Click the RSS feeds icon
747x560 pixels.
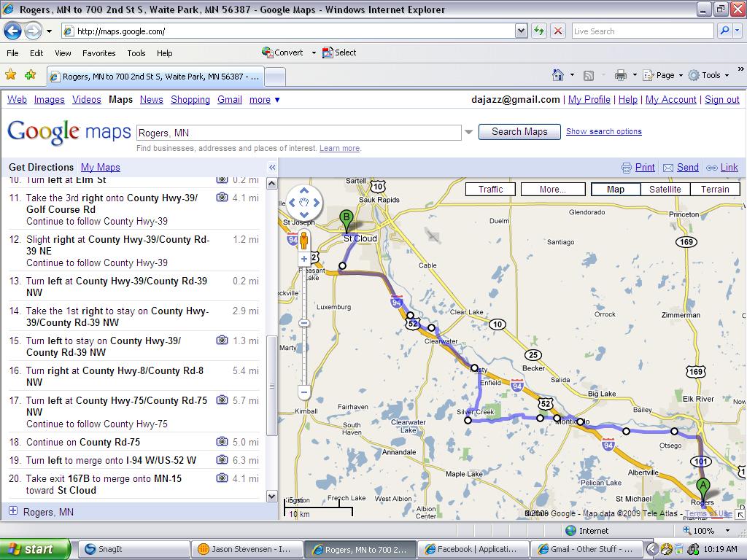(x=589, y=75)
